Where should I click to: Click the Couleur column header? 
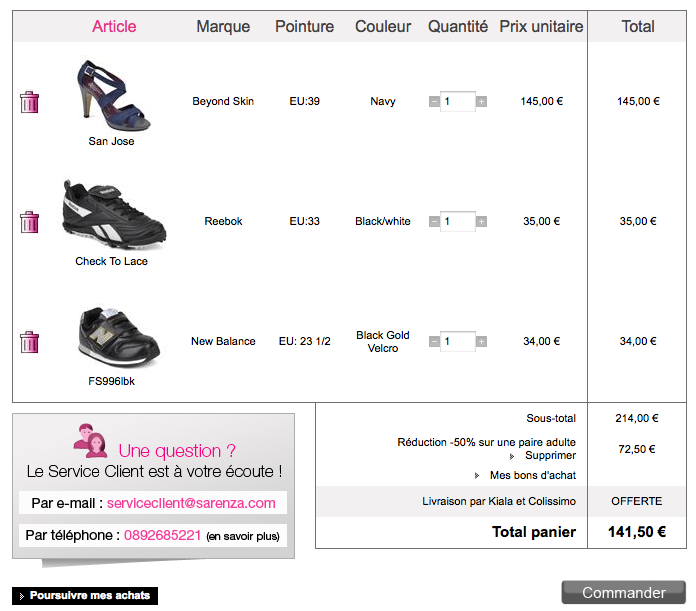(x=383, y=27)
